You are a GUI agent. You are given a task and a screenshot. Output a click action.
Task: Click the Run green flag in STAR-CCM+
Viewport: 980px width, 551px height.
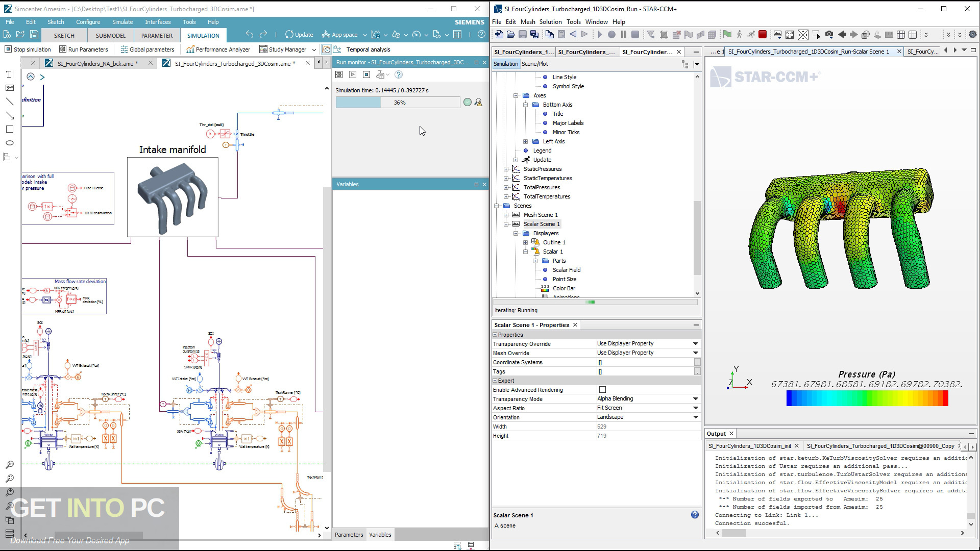pyautogui.click(x=727, y=35)
